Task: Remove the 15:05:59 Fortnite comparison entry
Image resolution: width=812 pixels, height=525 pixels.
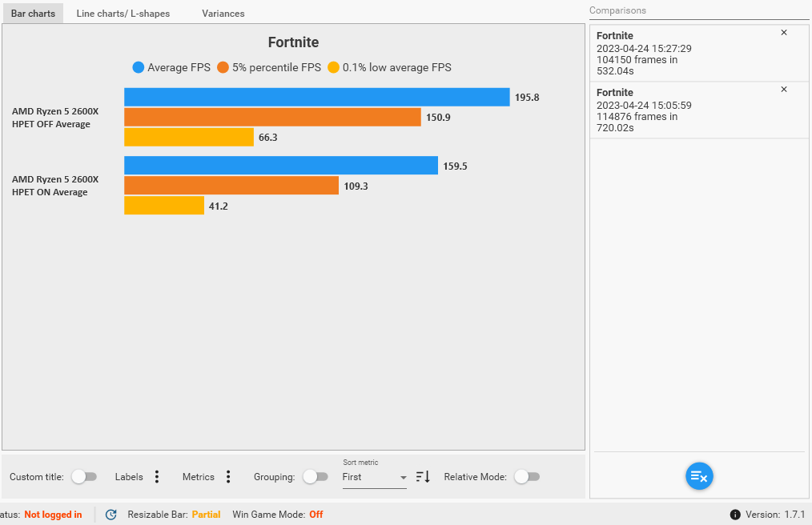Action: [783, 89]
